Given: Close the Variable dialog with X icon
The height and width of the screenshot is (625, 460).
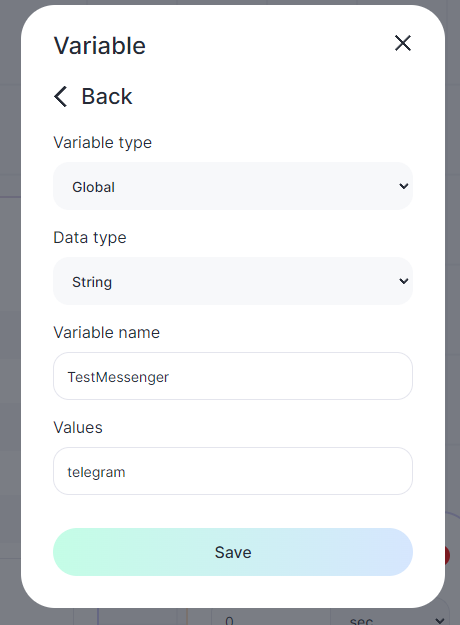Looking at the screenshot, I should coord(403,43).
